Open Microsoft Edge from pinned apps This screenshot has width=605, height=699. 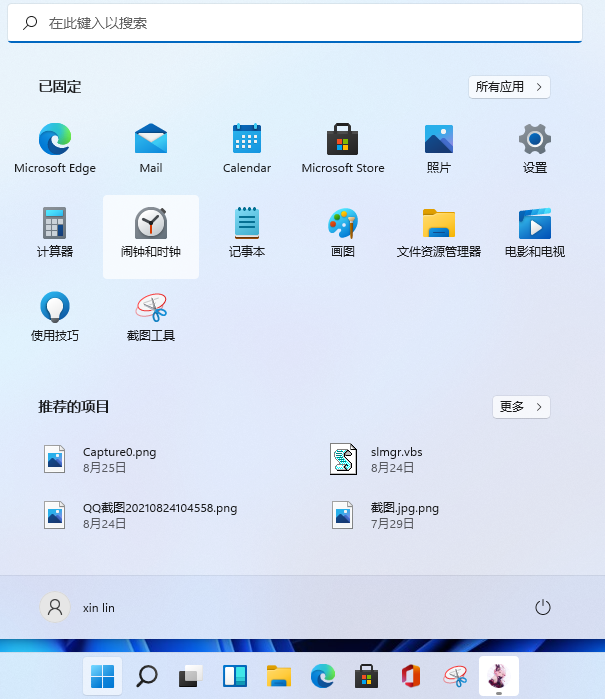55,148
